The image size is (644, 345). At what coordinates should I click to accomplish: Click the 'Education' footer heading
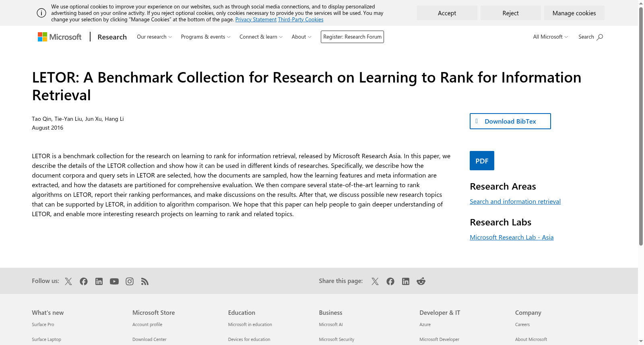click(x=242, y=313)
